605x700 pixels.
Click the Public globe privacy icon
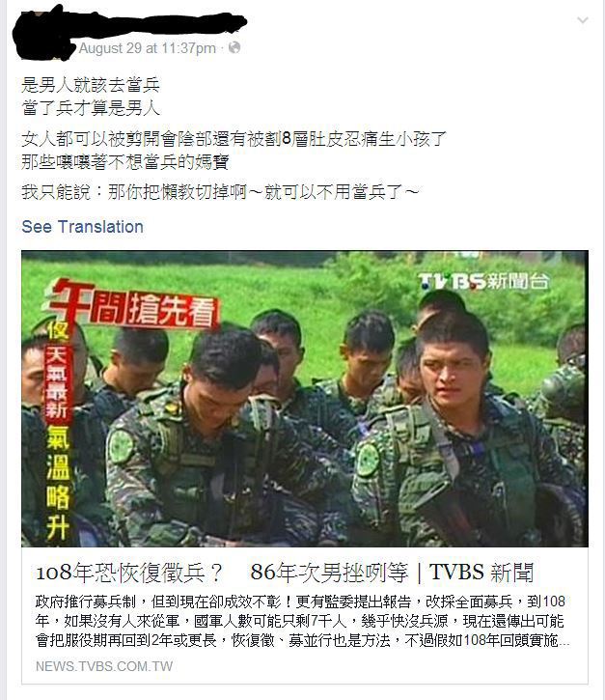[x=234, y=47]
